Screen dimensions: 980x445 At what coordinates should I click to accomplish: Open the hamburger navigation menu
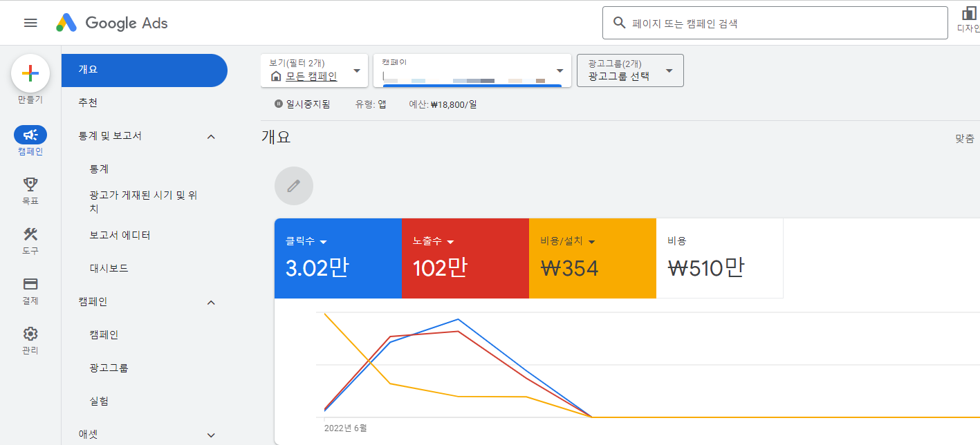(30, 22)
